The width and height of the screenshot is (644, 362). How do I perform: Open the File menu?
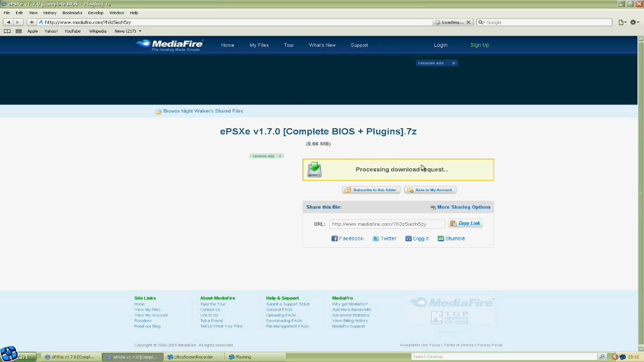tap(7, 13)
